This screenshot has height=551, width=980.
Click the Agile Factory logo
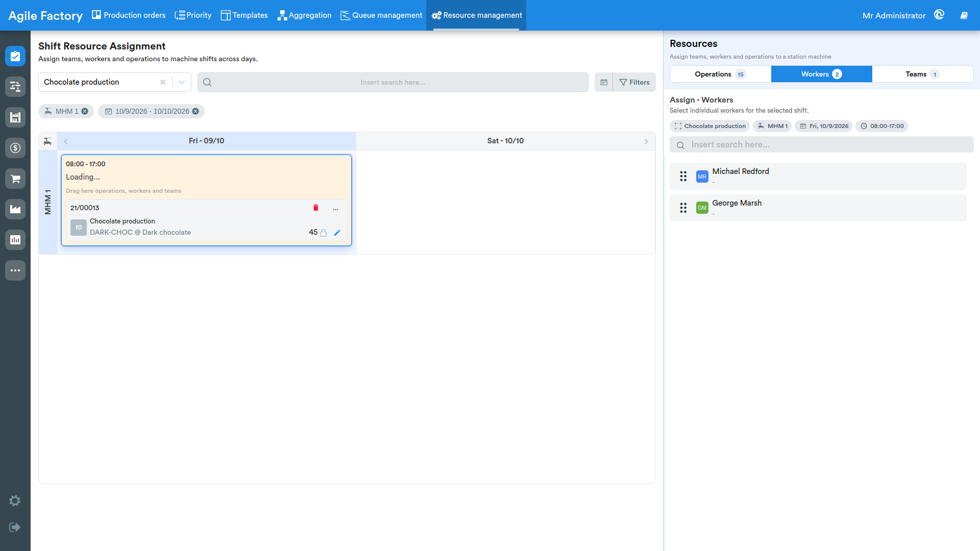[45, 15]
